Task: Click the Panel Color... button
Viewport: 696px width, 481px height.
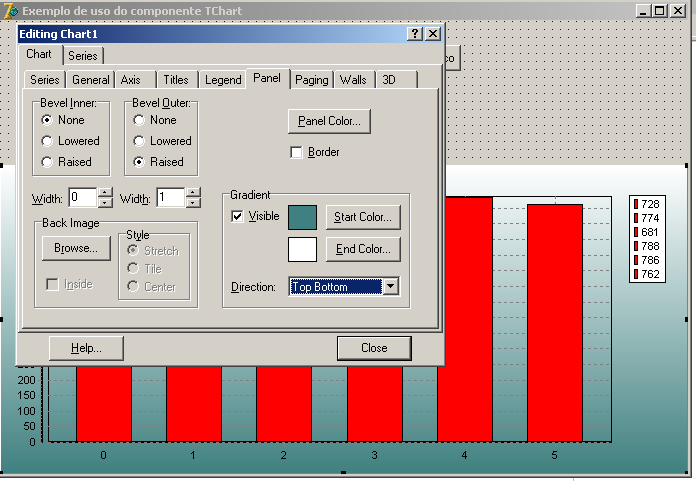Action: 329,121
